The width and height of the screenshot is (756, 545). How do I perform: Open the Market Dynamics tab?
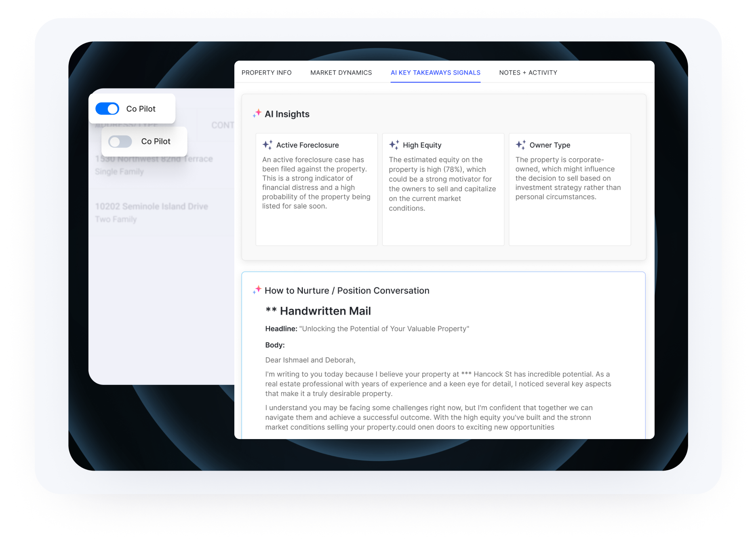(x=341, y=73)
